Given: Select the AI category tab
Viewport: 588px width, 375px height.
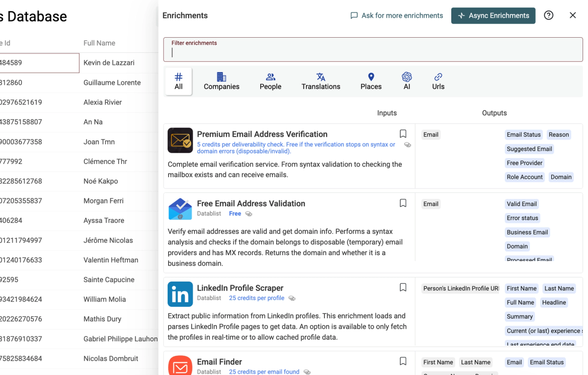Looking at the screenshot, I should tap(407, 81).
